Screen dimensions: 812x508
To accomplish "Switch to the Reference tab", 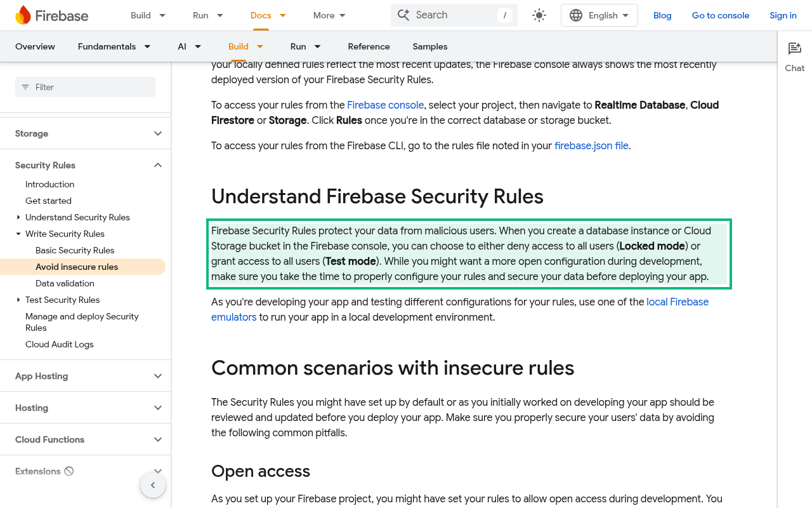I will pos(369,46).
